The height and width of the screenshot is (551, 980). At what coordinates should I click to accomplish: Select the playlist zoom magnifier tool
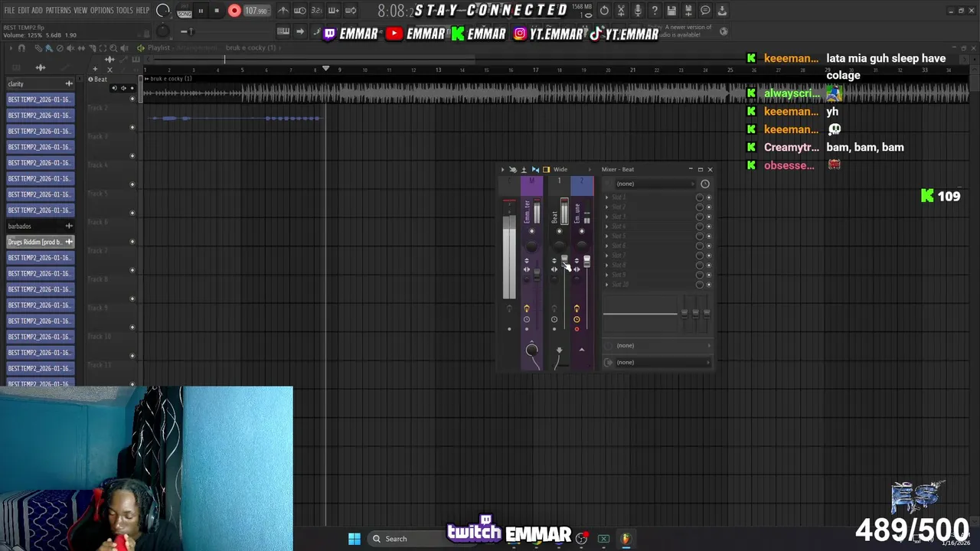click(x=113, y=48)
